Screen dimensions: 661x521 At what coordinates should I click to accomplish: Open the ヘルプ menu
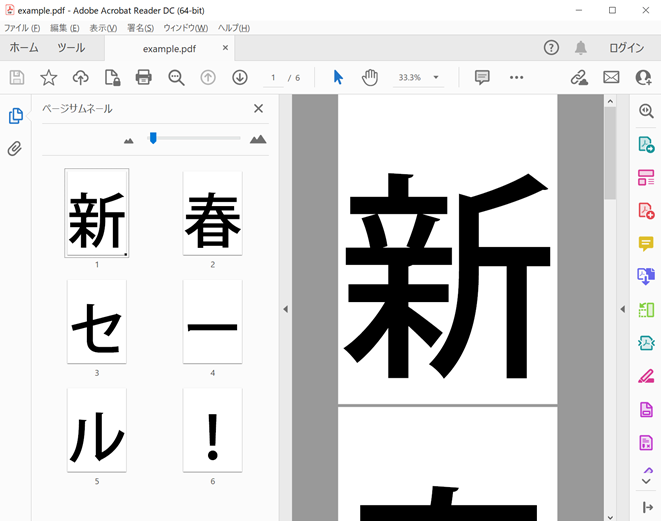tap(234, 28)
